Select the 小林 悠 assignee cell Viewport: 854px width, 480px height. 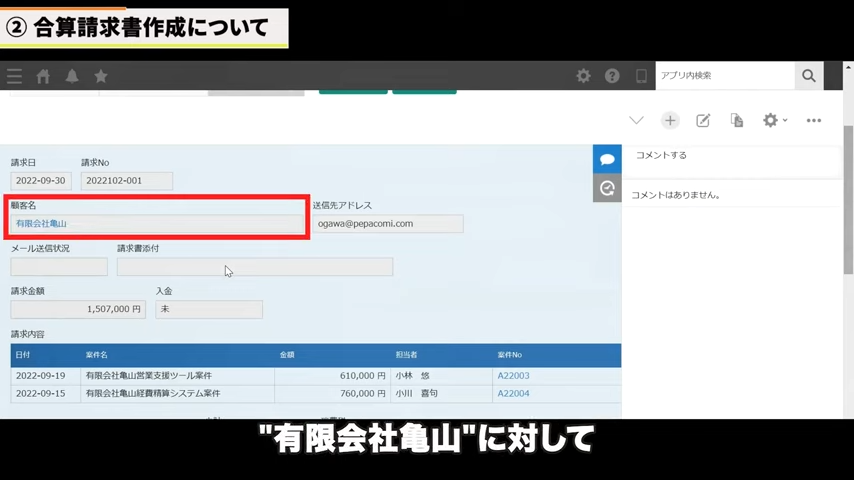(441, 376)
